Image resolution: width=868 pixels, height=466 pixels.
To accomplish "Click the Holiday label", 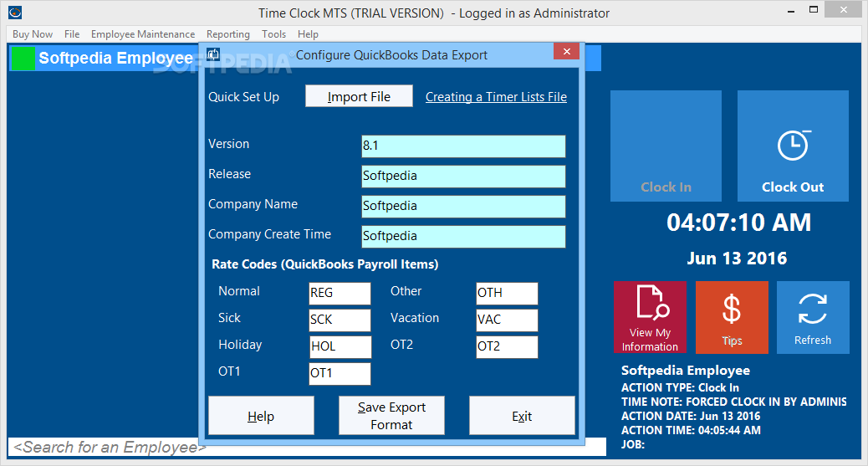I will tap(240, 345).
